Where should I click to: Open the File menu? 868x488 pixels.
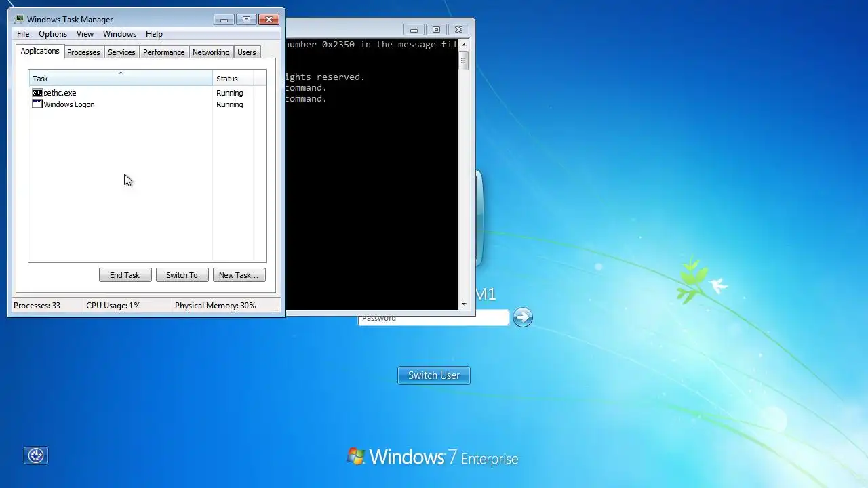click(23, 34)
